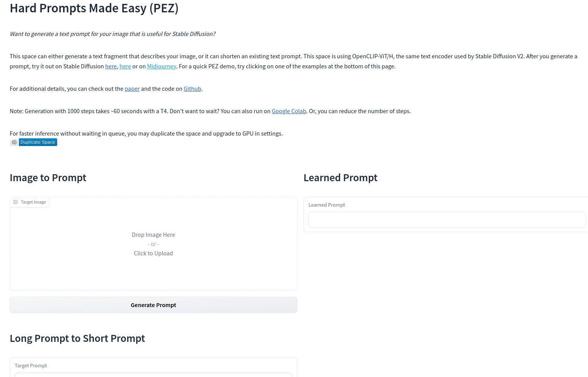Click the Image to Prompt section heading

[x=48, y=177]
